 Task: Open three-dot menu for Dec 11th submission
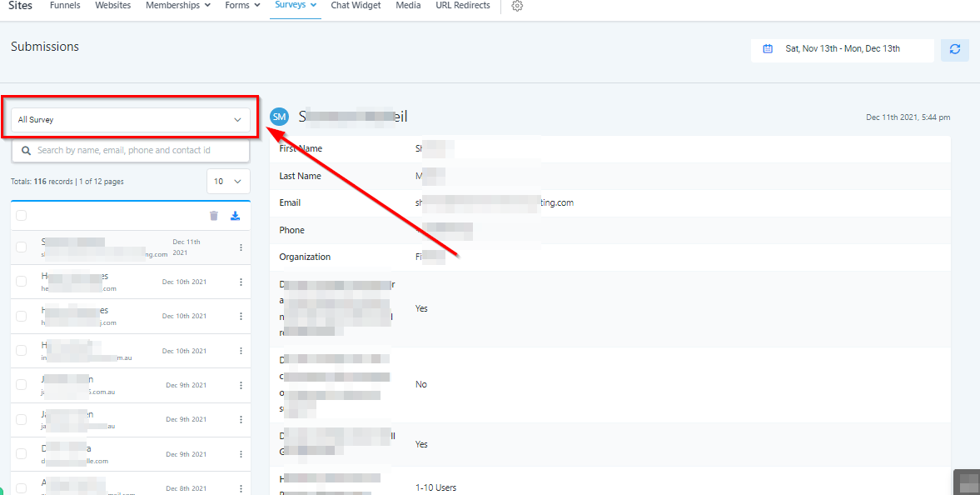(241, 247)
